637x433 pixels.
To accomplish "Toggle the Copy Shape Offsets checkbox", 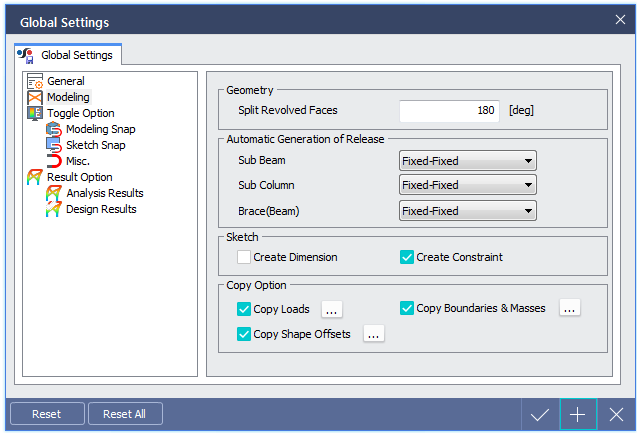I will coord(244,334).
